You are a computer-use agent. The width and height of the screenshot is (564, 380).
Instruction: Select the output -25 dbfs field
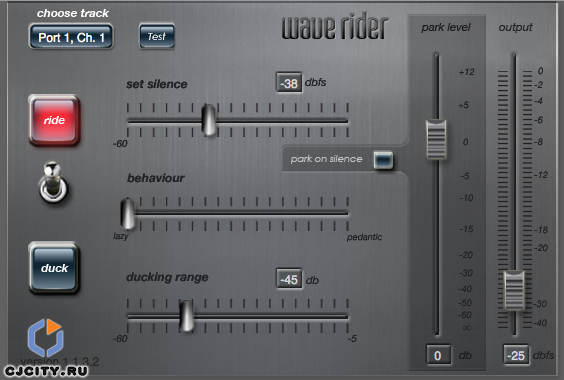click(x=516, y=355)
